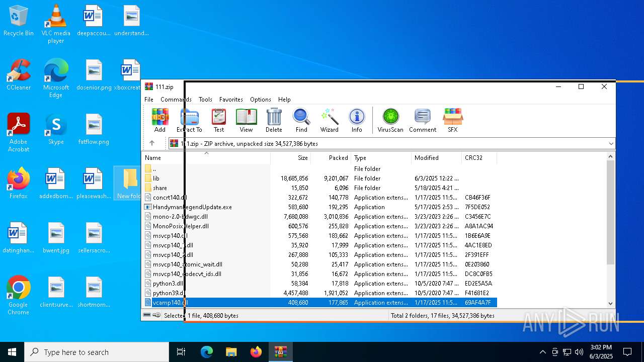Viewport: 644px width, 362px height.
Task: Sort by the Size column header
Action: [x=291, y=158]
